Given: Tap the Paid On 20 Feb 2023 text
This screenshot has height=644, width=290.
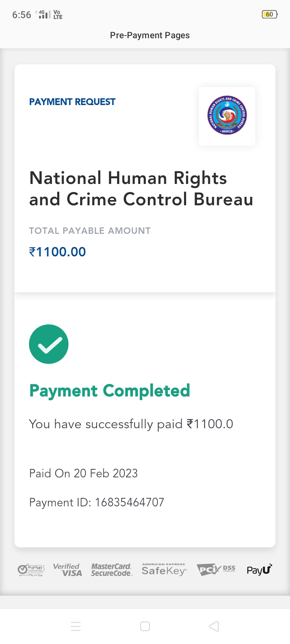Looking at the screenshot, I should pyautogui.click(x=83, y=473).
